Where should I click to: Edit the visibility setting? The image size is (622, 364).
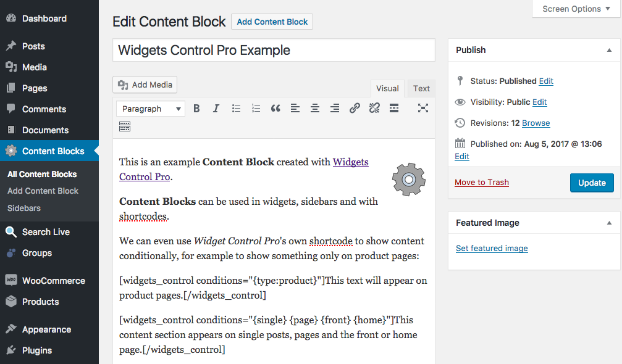[x=539, y=102]
